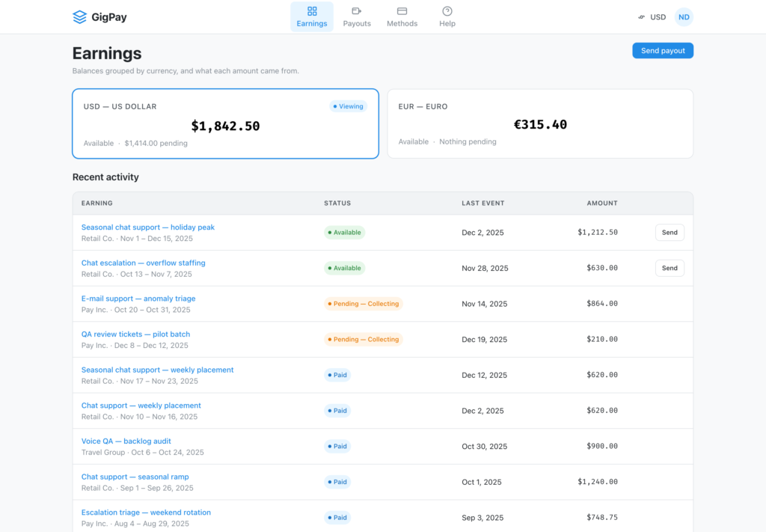Open E-mail support — anomaly triage link

(x=138, y=299)
